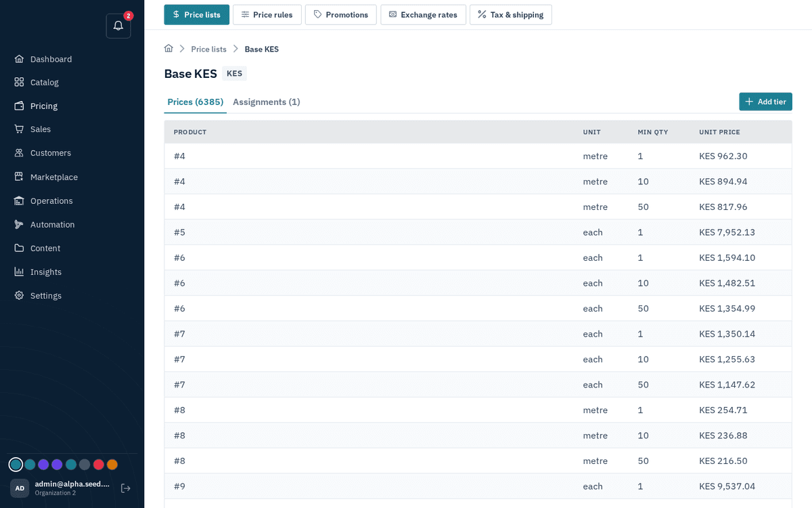This screenshot has height=508, width=812.
Task: Click the Organization 2 label
Action: tap(55, 493)
